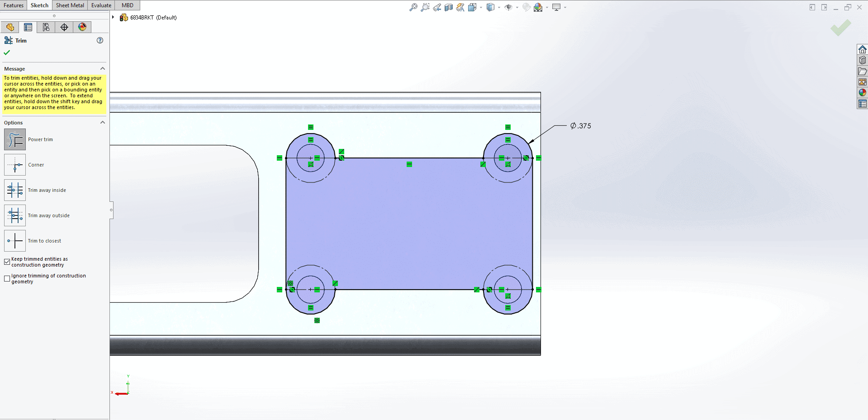The height and width of the screenshot is (420, 868).
Task: Open the ConfigurationManager tab
Action: pos(46,27)
